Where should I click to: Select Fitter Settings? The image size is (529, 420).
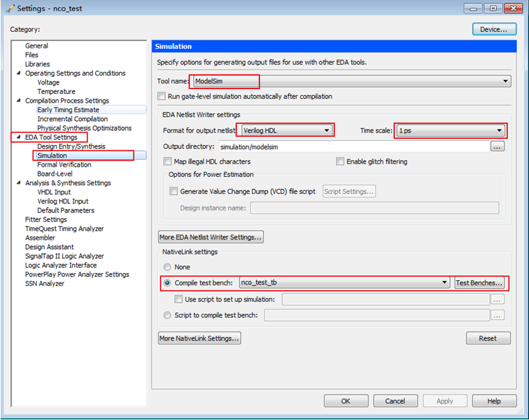(x=46, y=219)
